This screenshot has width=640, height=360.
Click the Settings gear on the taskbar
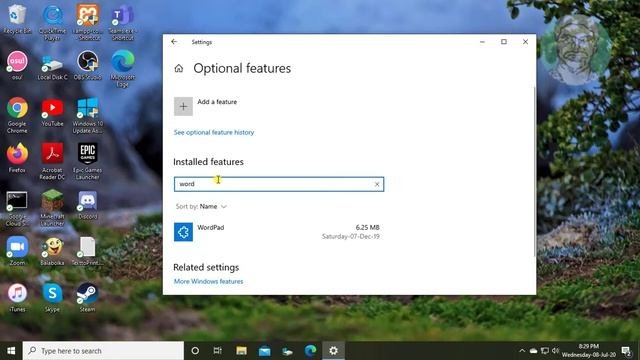click(333, 351)
